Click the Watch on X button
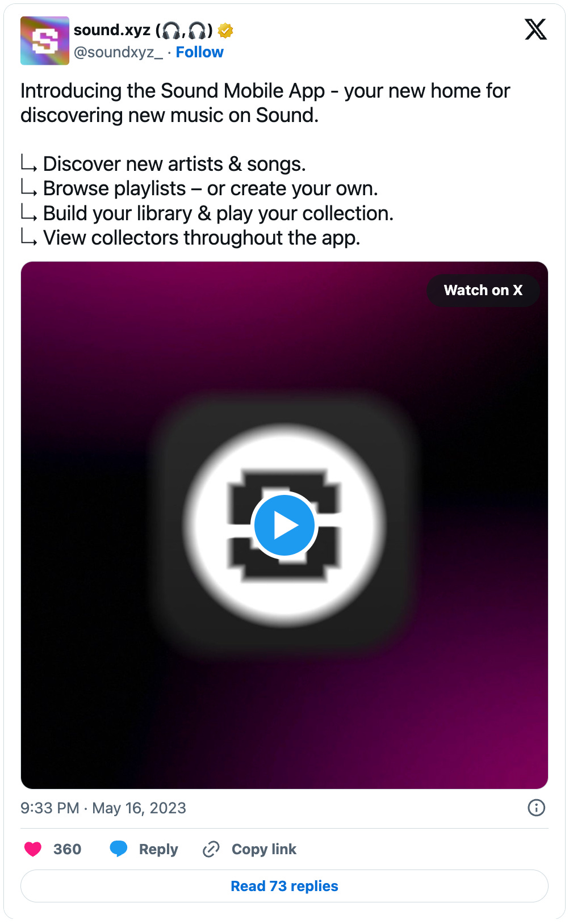Screen dimensions: 569x924 coord(483,291)
